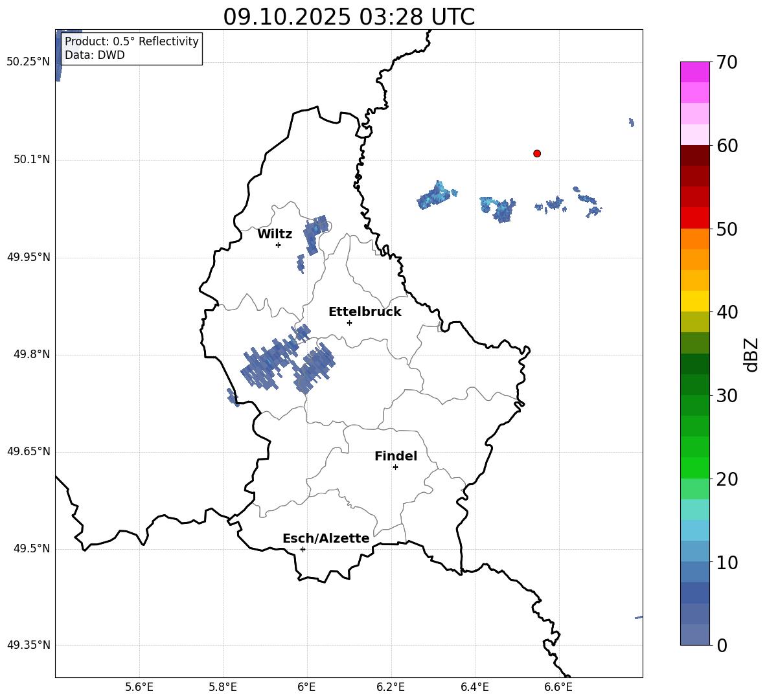
Task: Click the red dot marker on map
Action: tap(537, 153)
